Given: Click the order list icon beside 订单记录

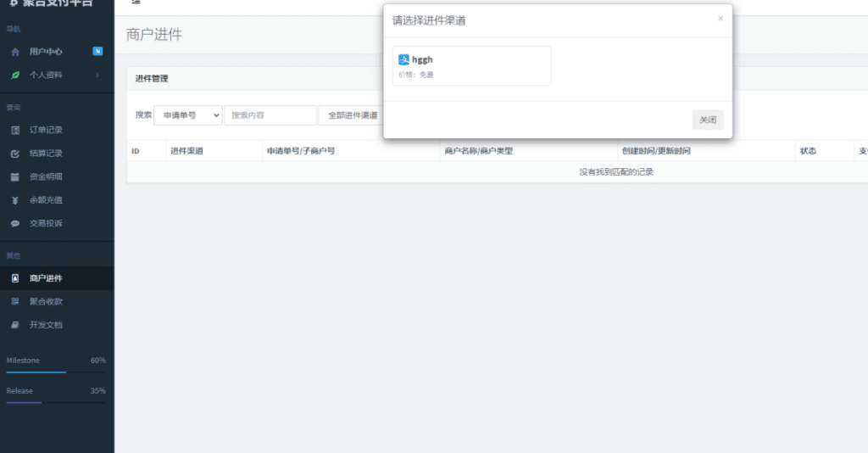Looking at the screenshot, I should click(x=15, y=130).
